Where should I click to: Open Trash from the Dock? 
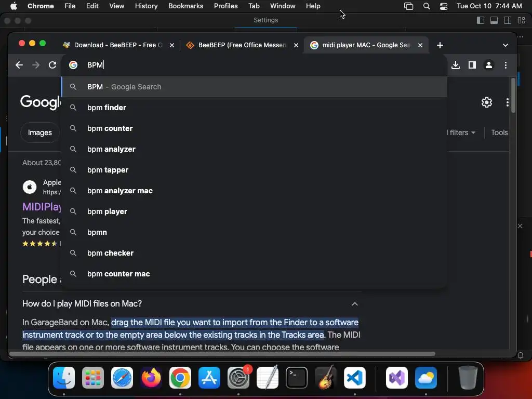pyautogui.click(x=468, y=378)
